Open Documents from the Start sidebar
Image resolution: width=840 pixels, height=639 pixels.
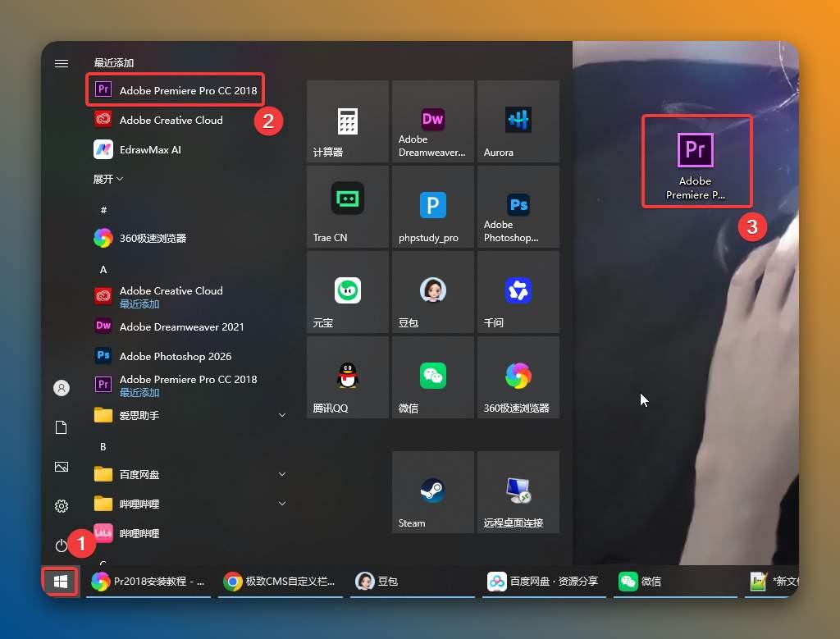61,427
